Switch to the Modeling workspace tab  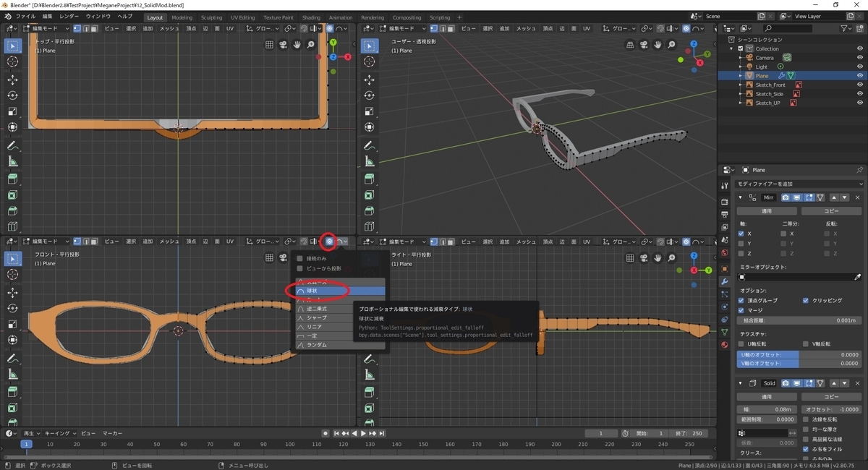coord(182,17)
